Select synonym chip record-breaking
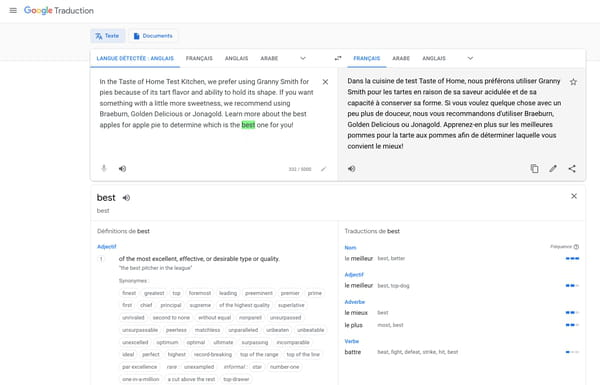The width and height of the screenshot is (600, 385). pyautogui.click(x=213, y=354)
